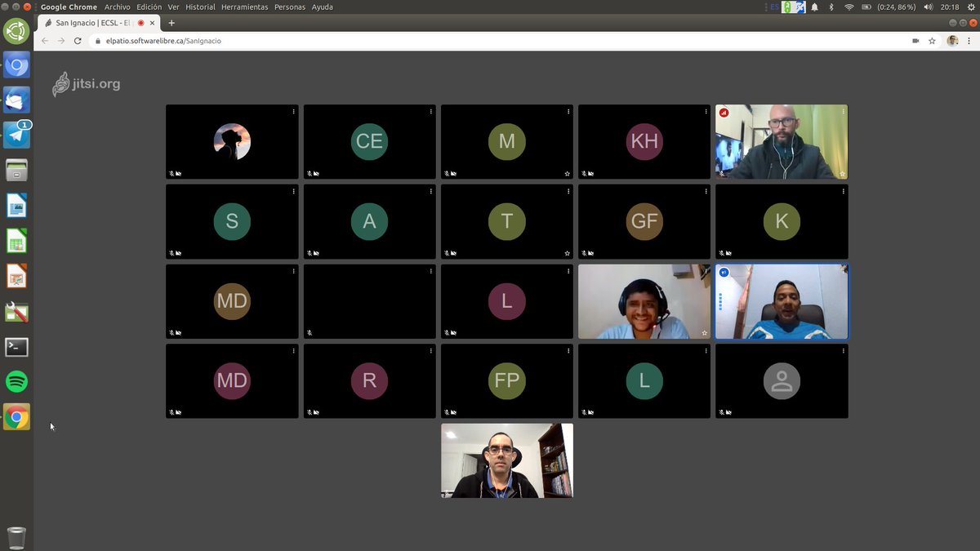
Task: Open the A participant tile menu dots
Action: click(431, 191)
